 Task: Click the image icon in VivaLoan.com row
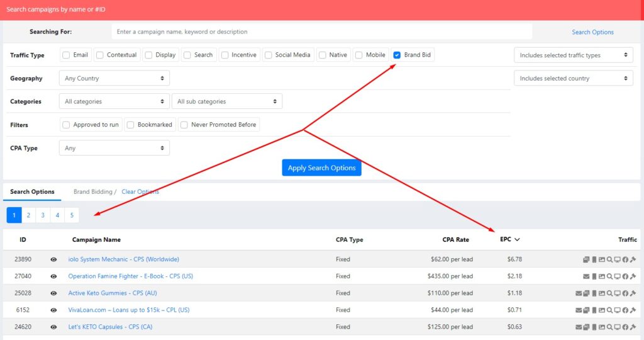click(x=602, y=310)
